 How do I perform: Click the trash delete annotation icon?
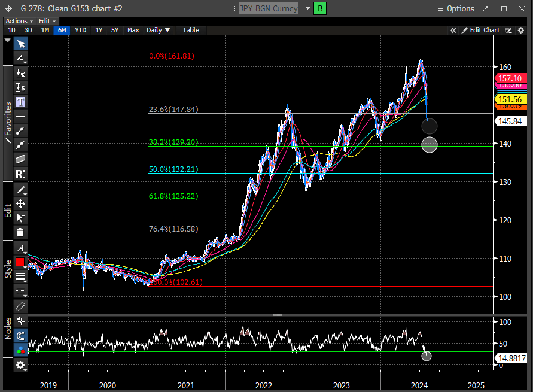tap(20, 233)
